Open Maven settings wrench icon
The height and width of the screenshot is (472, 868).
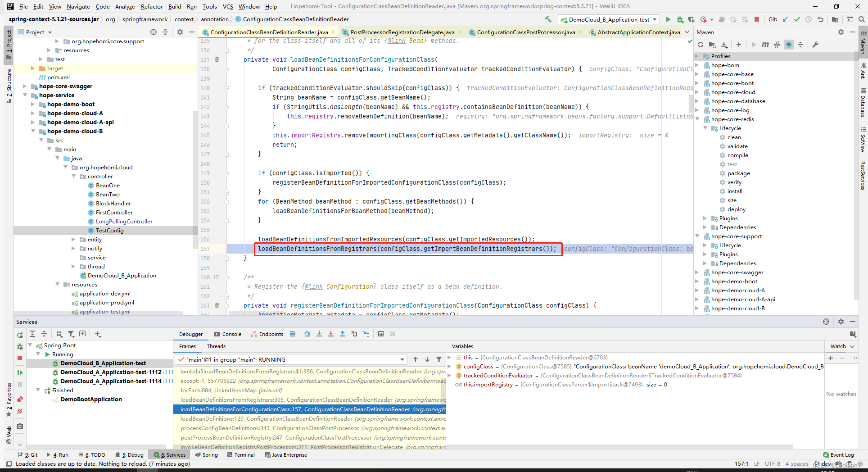pos(815,45)
